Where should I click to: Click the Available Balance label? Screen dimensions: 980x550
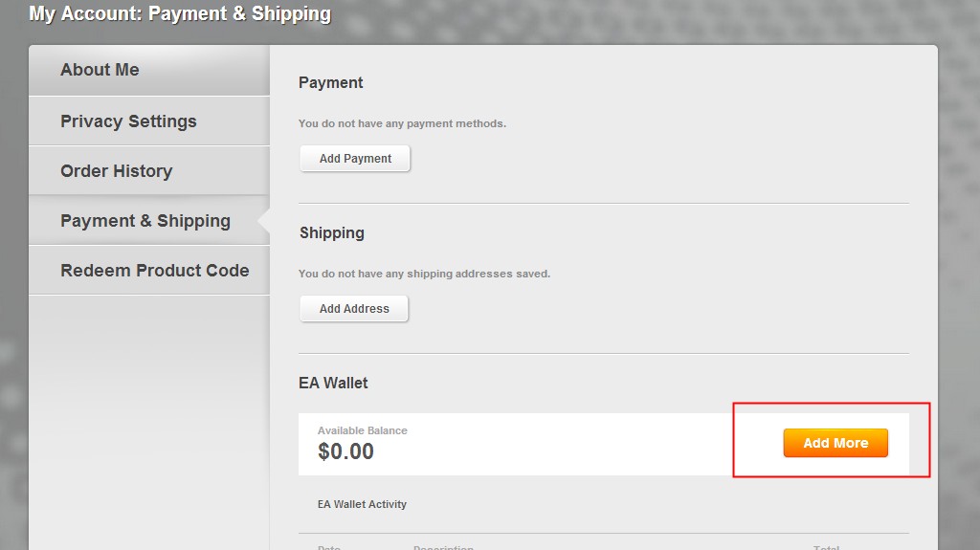[362, 430]
